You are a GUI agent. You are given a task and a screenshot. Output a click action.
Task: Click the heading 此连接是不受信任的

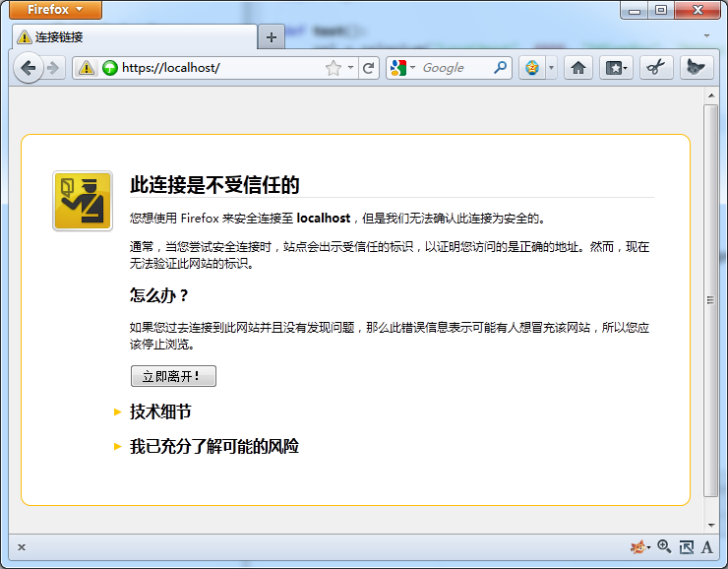[x=214, y=185]
